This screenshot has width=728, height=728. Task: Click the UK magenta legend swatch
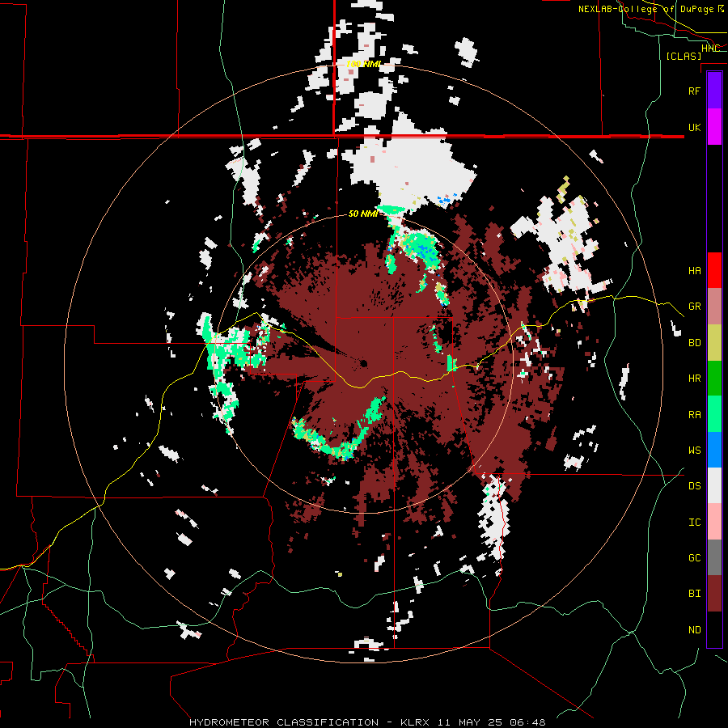coord(714,127)
